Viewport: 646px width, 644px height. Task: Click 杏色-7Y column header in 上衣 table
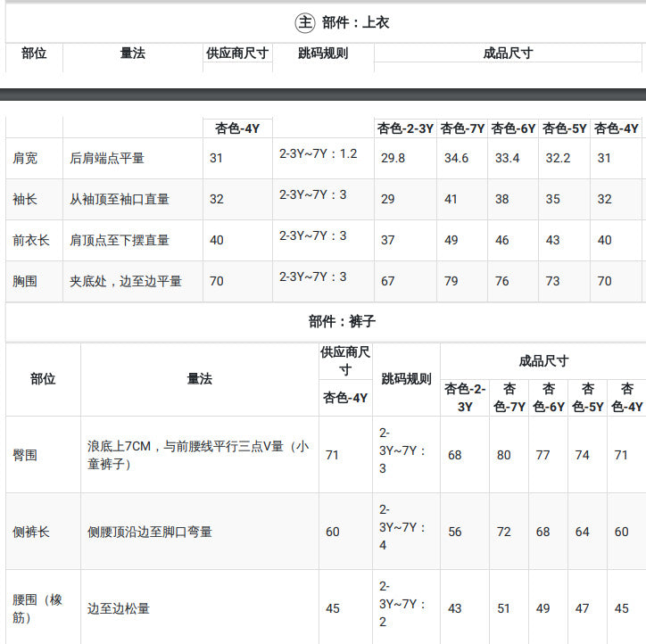tap(462, 128)
